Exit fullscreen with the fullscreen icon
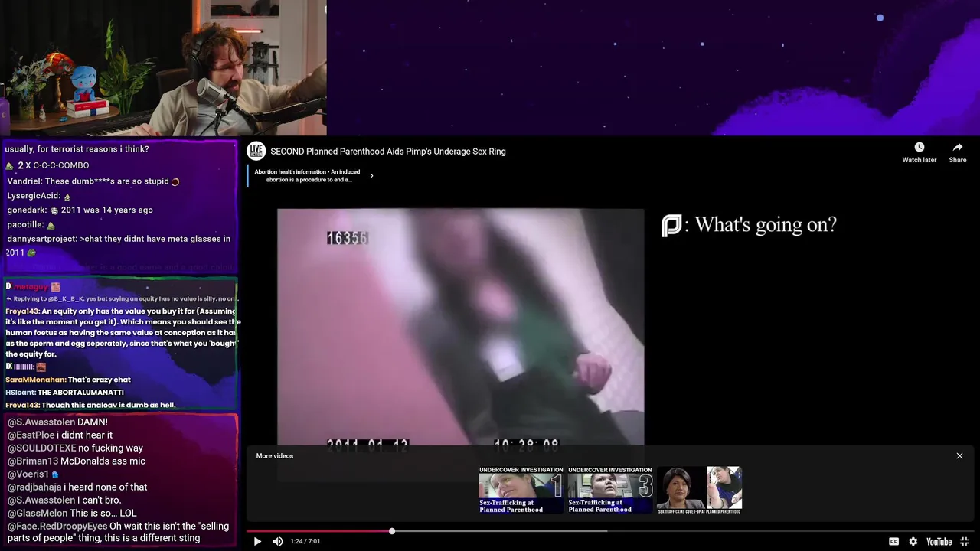 965,541
